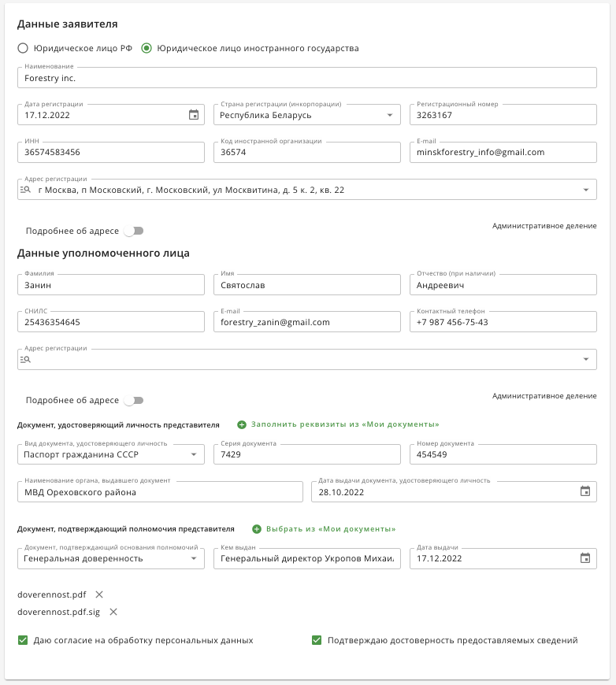
Task: Expand Страна регистрации dropdown
Action: pyautogui.click(x=390, y=115)
